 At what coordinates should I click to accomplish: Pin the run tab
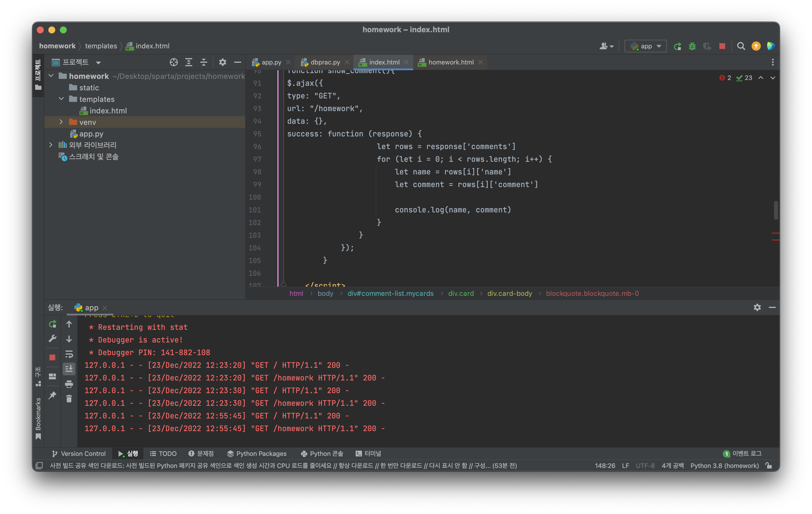(52, 395)
